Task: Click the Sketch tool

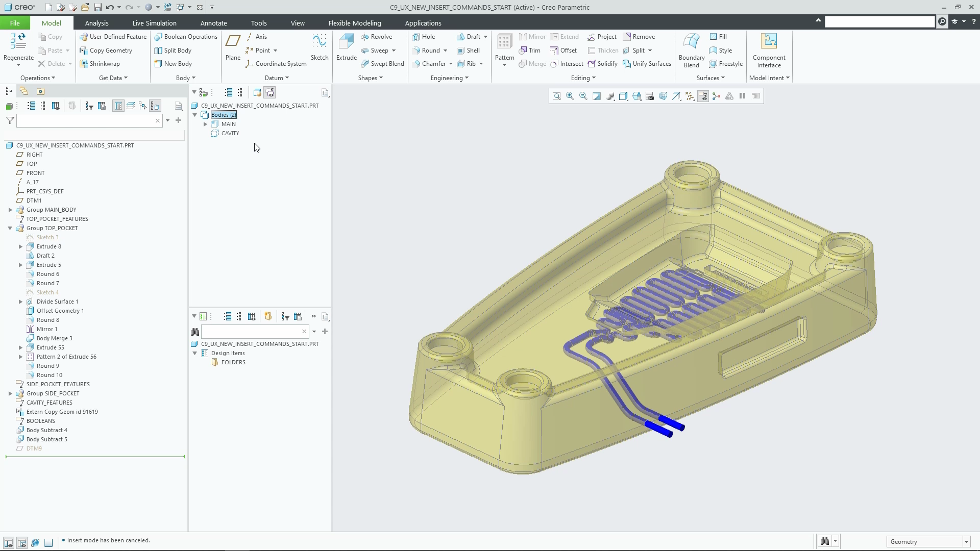Action: [320, 47]
